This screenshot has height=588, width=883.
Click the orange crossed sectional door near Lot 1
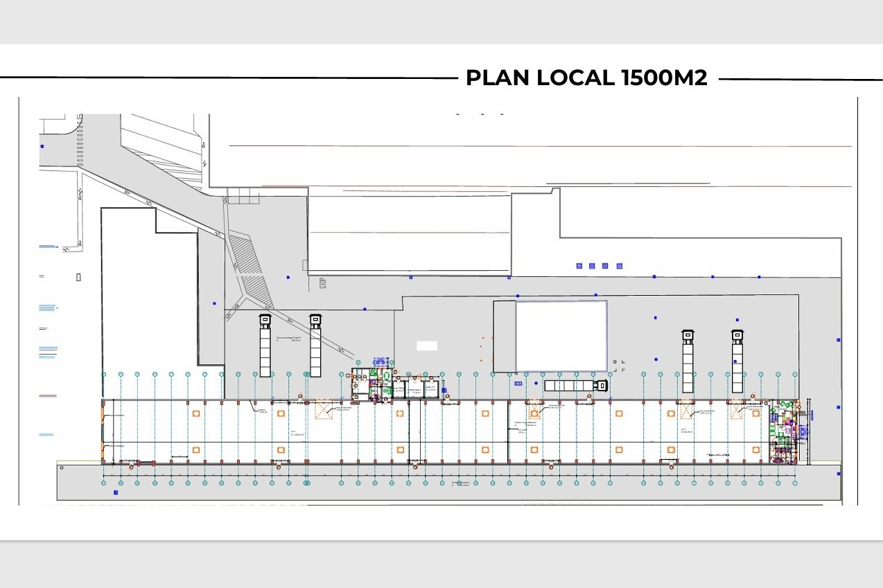pos(324,410)
